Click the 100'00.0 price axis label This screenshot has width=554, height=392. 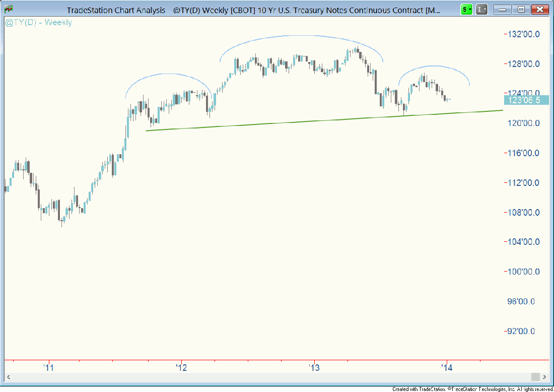pos(524,272)
